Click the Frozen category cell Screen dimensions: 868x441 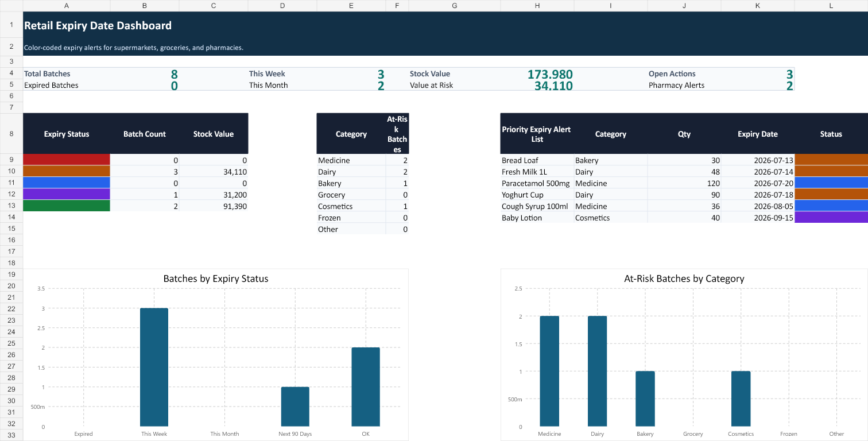pos(351,218)
